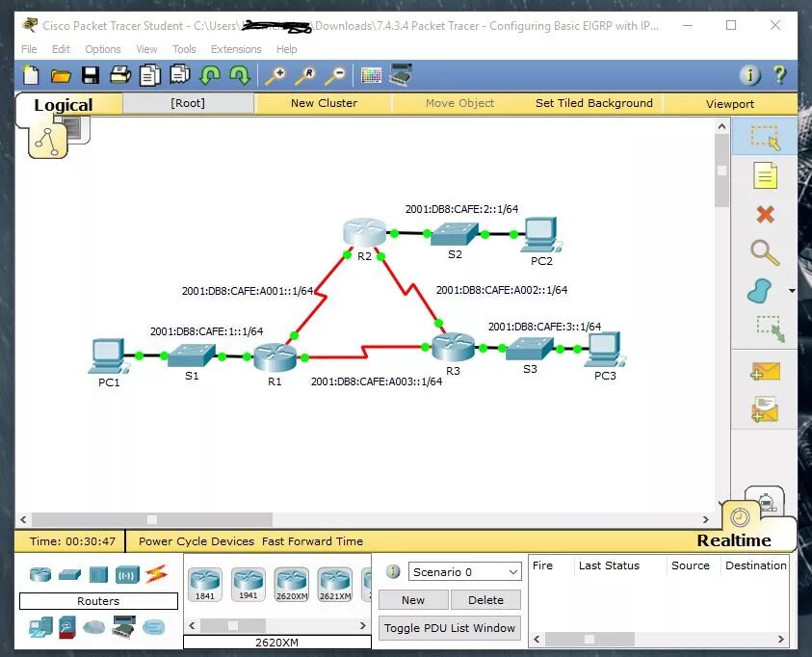Click the Add Simple PDU envelope icon

(x=765, y=371)
